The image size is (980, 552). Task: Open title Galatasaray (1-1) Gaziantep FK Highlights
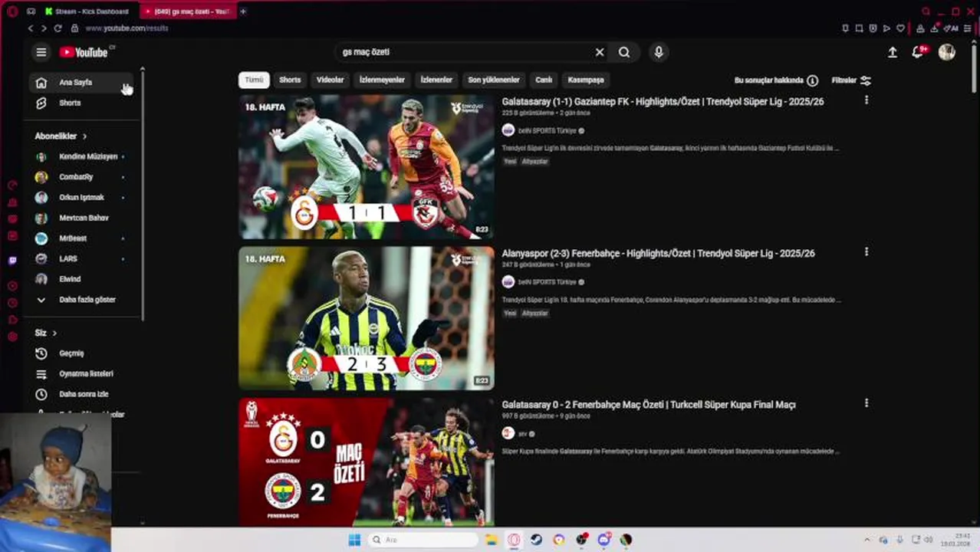(663, 101)
